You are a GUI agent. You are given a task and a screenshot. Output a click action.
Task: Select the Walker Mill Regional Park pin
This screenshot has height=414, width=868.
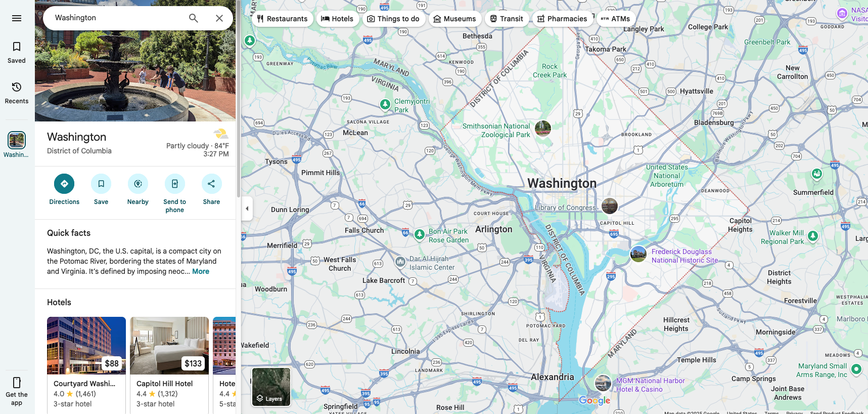point(813,236)
